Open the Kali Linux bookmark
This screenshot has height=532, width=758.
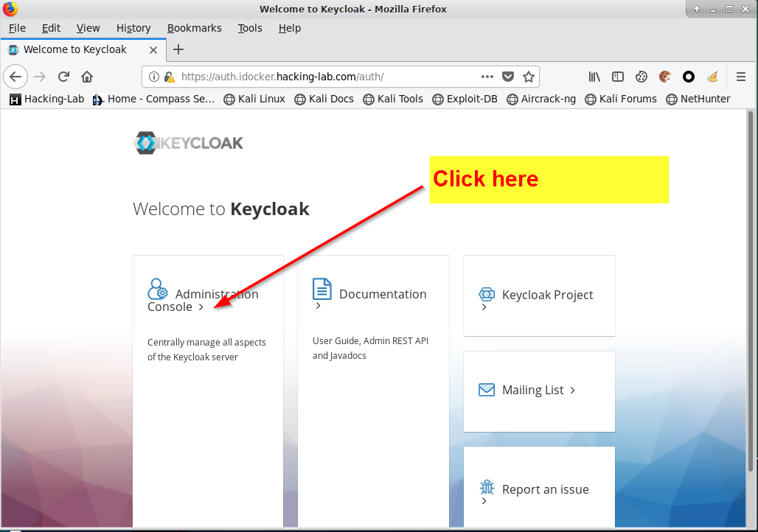click(254, 99)
